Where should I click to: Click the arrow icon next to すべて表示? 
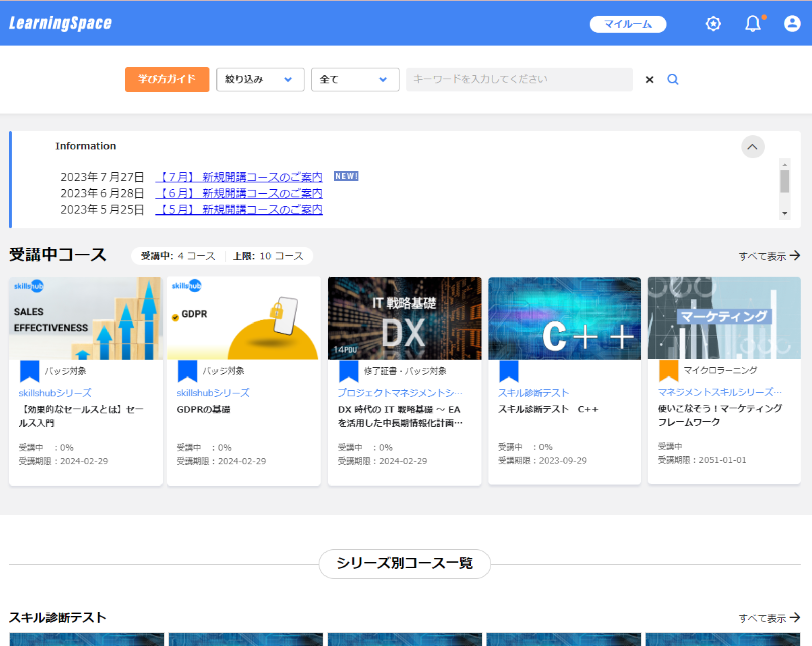(795, 256)
